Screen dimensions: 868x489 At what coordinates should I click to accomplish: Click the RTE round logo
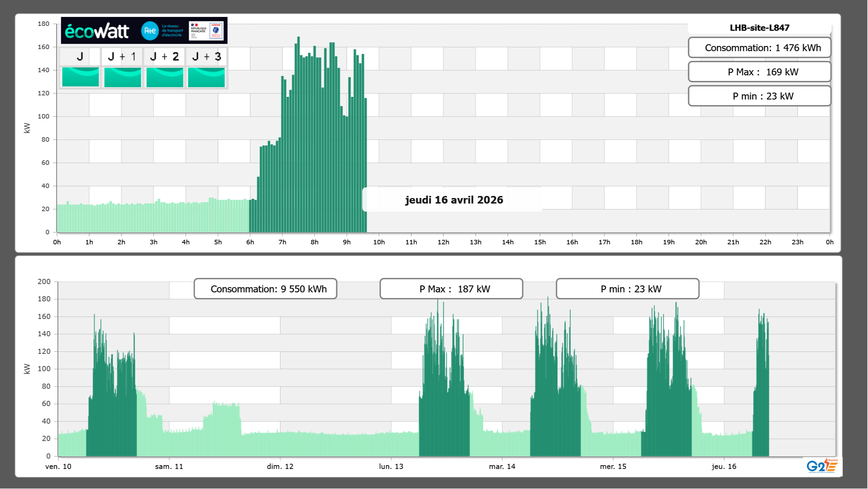pyautogui.click(x=150, y=31)
